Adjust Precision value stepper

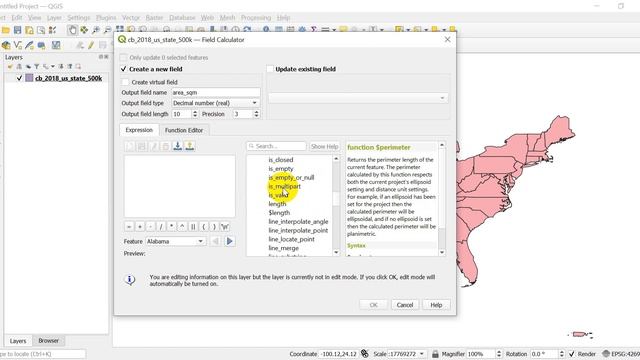coord(256,114)
